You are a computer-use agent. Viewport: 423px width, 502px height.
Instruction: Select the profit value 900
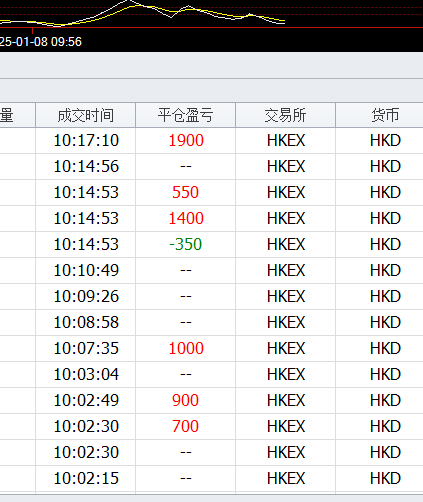(x=186, y=400)
